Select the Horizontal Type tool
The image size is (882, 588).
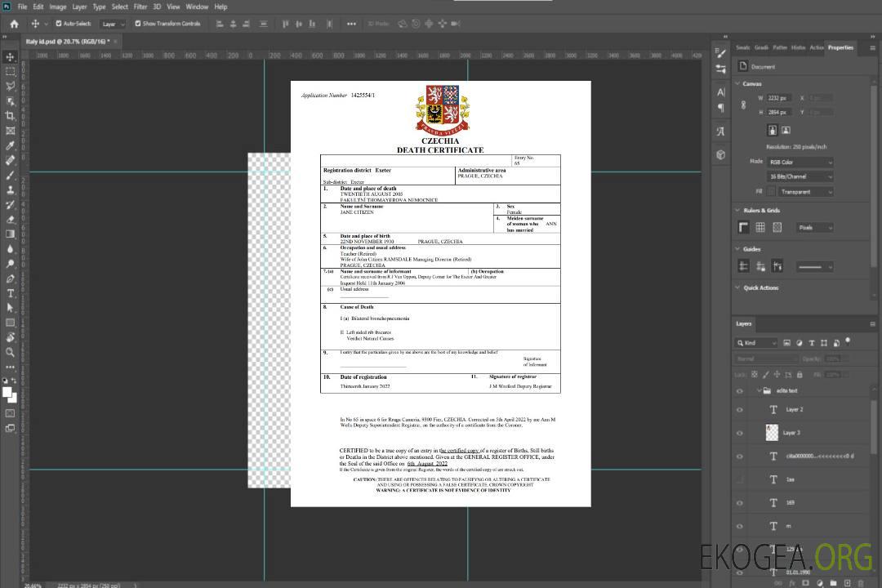coord(10,293)
